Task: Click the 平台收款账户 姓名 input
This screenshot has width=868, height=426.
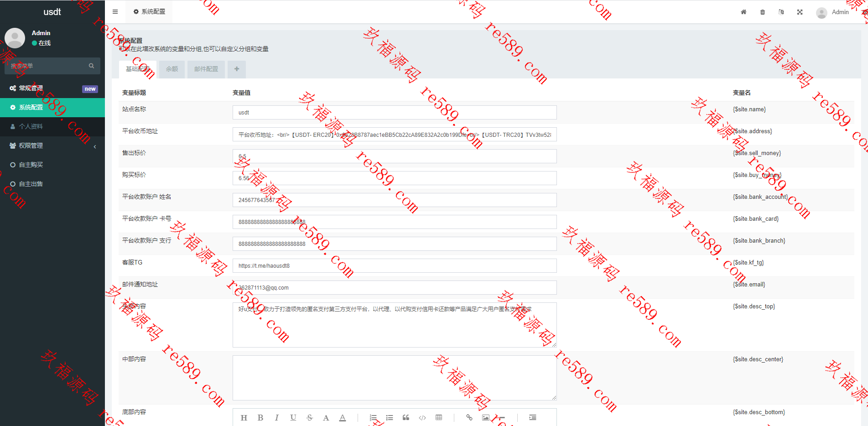Action: pyautogui.click(x=395, y=200)
